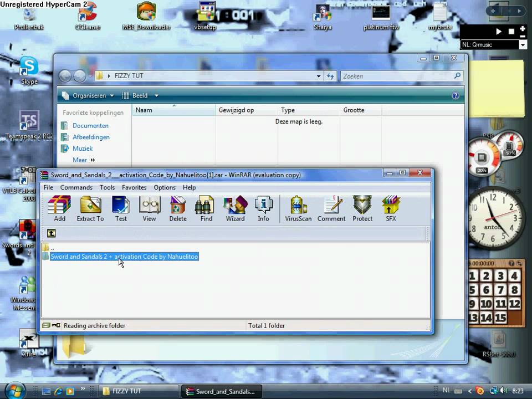Click the Explorer back arrow button
Viewport: 532px width, 399px height.
click(65, 76)
